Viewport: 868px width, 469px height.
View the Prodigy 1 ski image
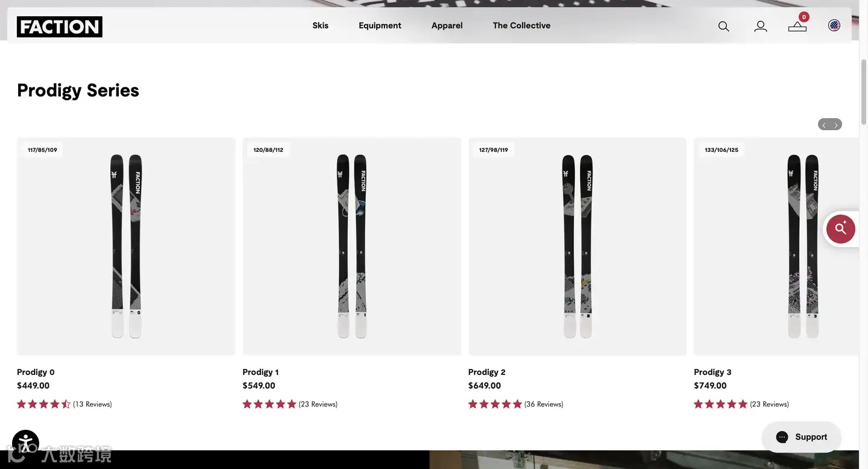click(351, 246)
